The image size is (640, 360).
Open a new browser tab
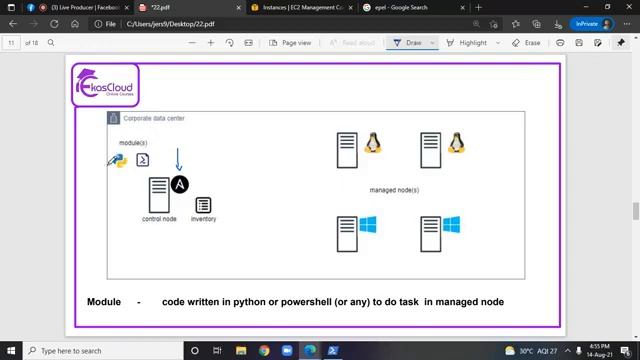[478, 7]
